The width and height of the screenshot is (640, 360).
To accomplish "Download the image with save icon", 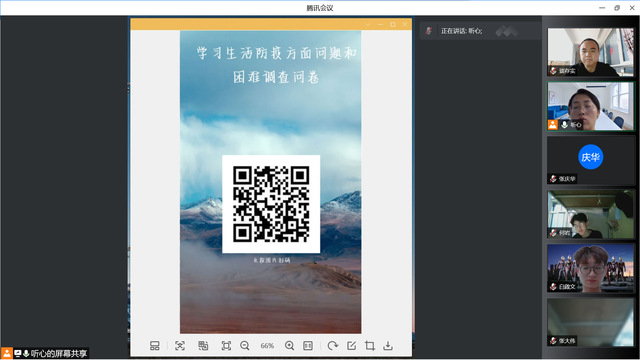I will tap(388, 346).
